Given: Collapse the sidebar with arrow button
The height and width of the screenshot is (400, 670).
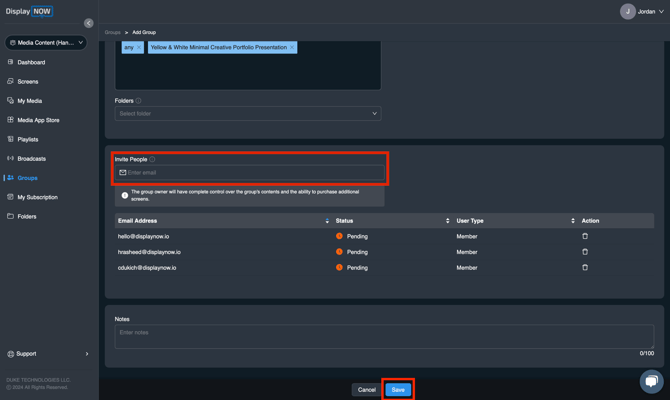Looking at the screenshot, I should 88,23.
